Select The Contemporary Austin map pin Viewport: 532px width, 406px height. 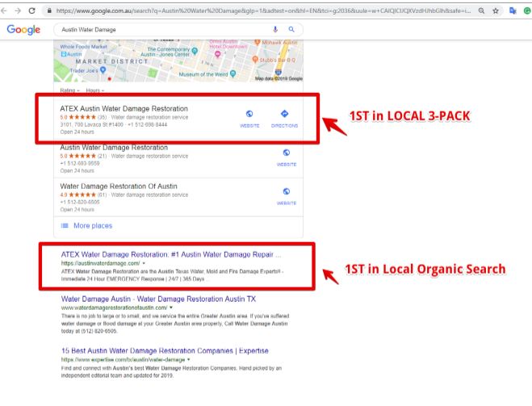[195, 51]
